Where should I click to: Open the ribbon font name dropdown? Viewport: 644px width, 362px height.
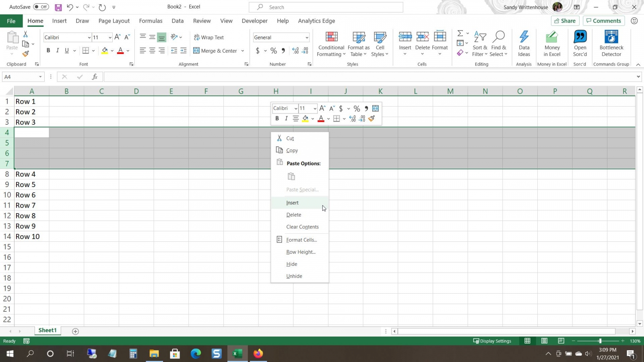pyautogui.click(x=89, y=37)
